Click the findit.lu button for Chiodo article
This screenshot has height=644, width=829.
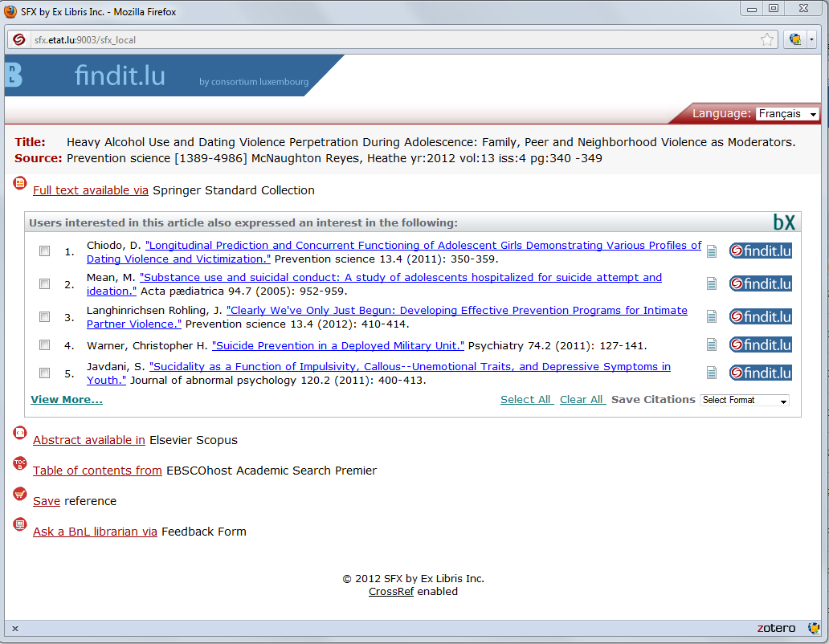click(x=760, y=251)
